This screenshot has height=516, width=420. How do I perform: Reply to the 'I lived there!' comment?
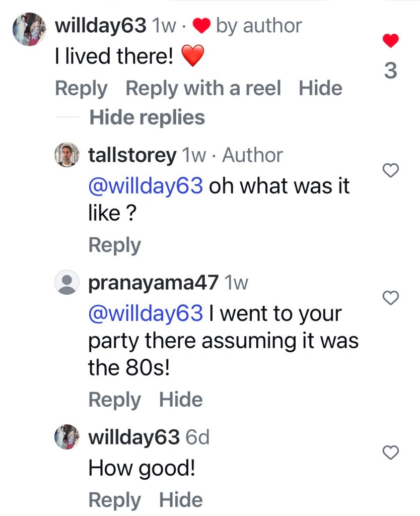81,89
